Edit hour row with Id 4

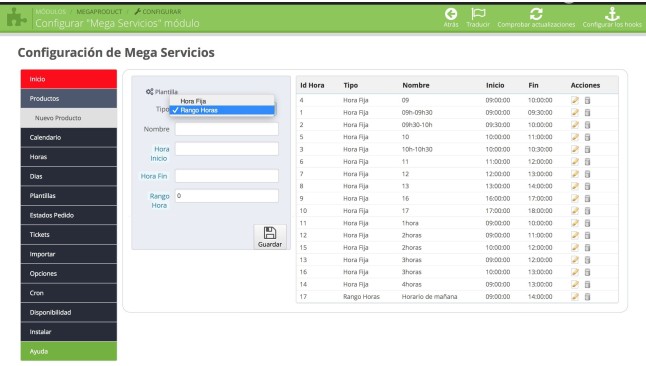click(575, 100)
